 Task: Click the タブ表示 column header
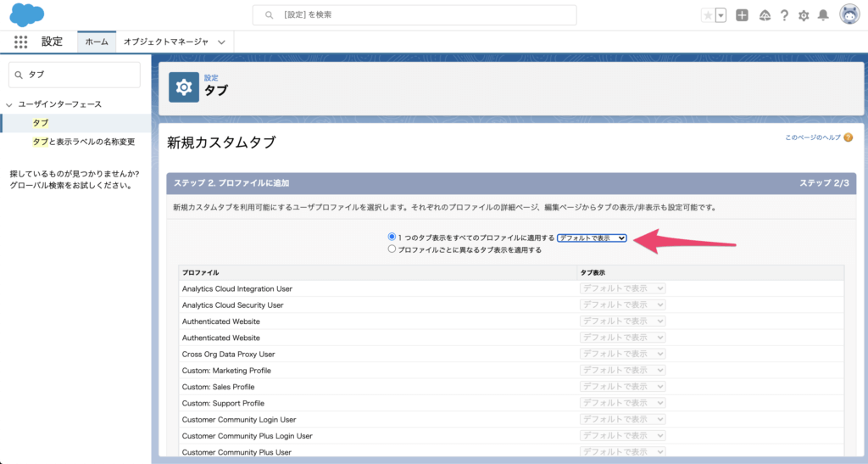click(593, 273)
